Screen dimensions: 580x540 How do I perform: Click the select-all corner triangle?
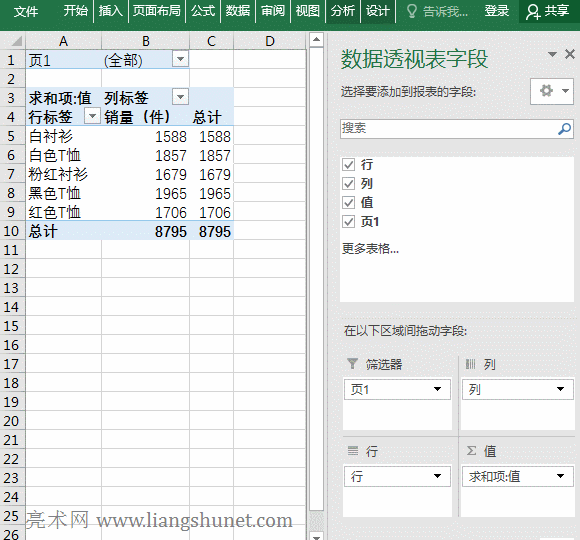point(16,41)
